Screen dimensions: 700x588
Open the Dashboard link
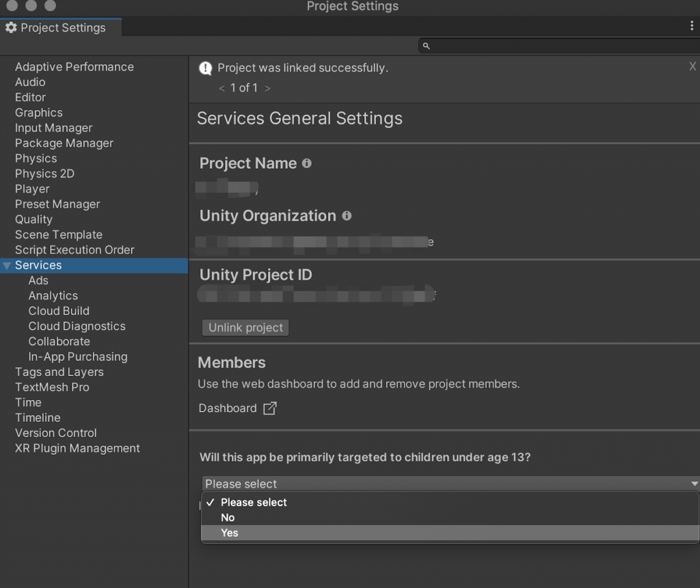click(x=228, y=408)
